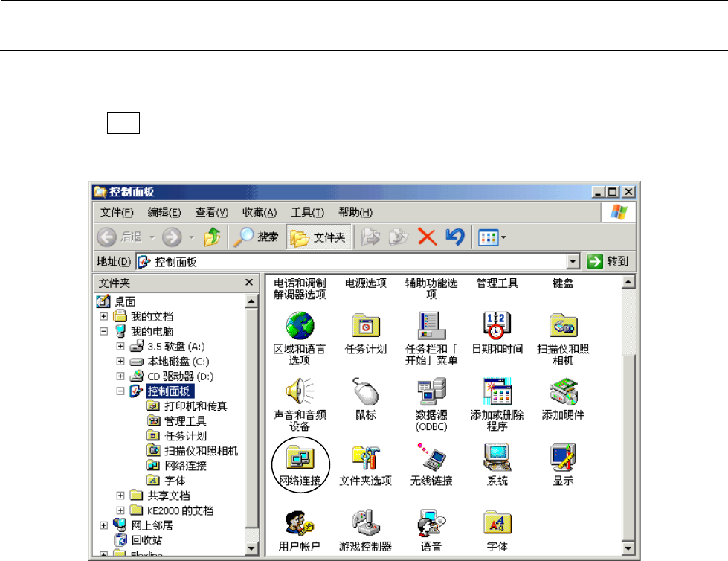This screenshot has width=728, height=561.
Task: Expand the Local Disk (C:) tree node
Action: pyautogui.click(x=120, y=361)
